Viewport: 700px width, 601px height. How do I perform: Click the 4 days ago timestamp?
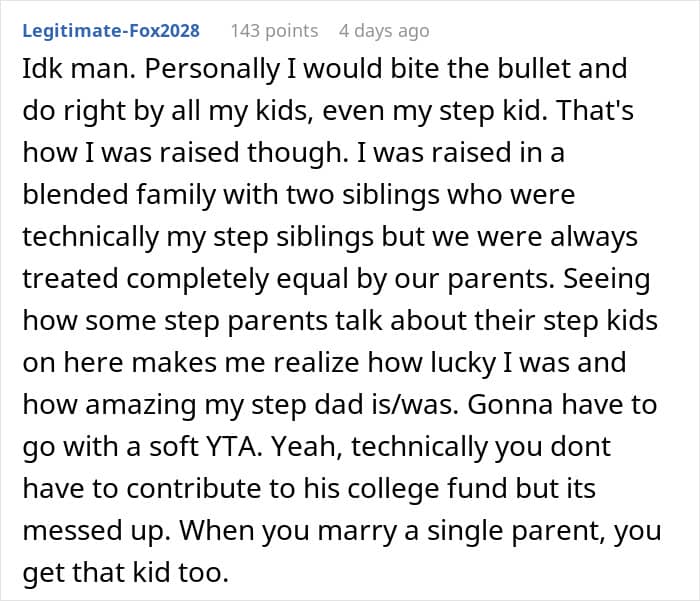[x=384, y=31]
